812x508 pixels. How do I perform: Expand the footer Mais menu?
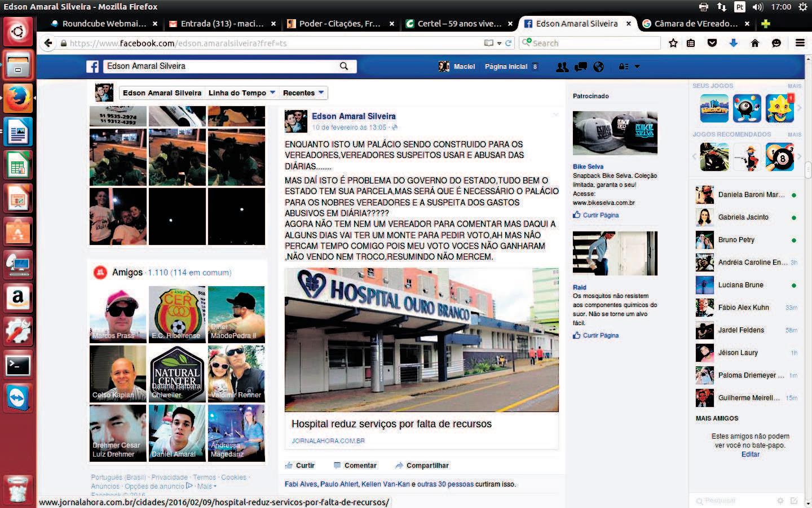tap(206, 487)
